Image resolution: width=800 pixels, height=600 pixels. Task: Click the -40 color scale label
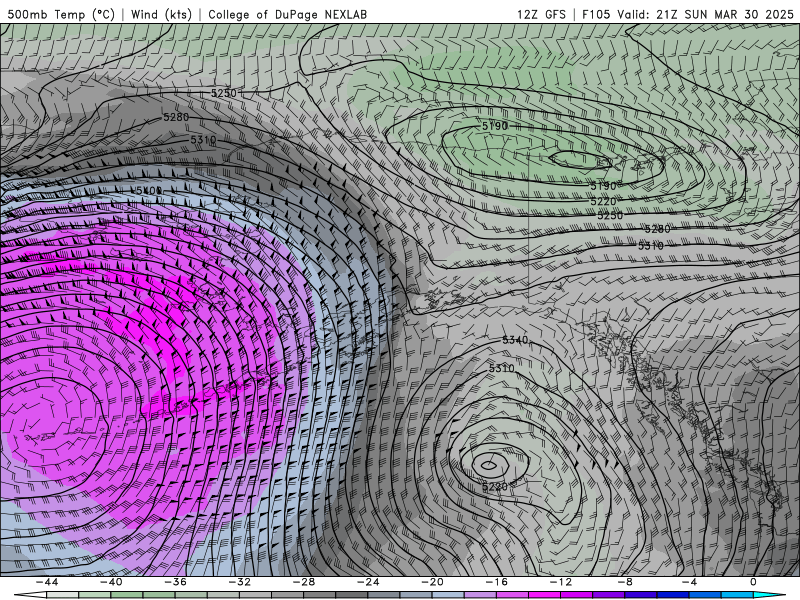[x=111, y=582]
